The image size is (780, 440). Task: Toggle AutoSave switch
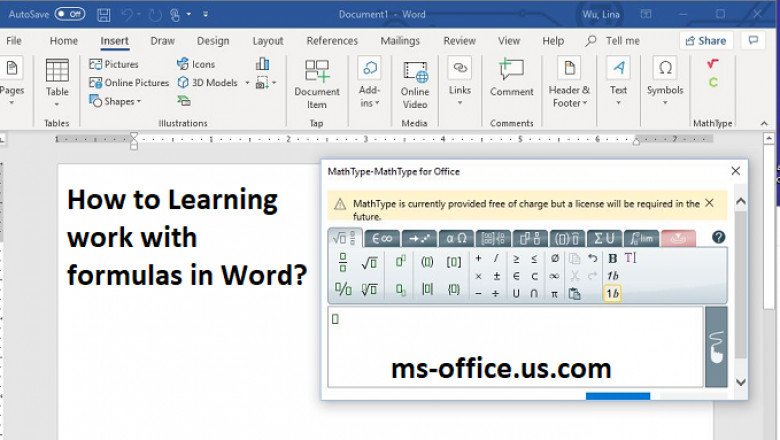(x=70, y=14)
